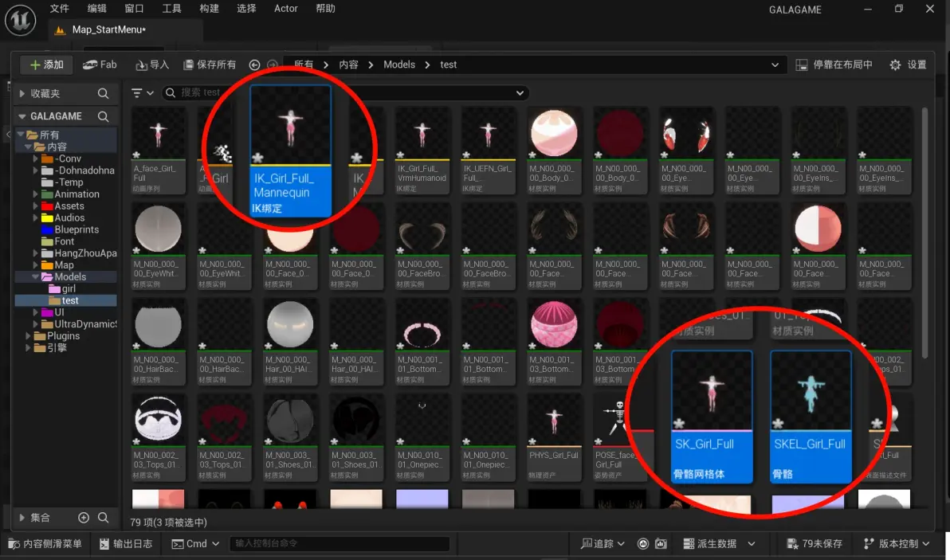Image resolution: width=950 pixels, height=560 pixels.
Task: Open the path history dropdown arrow
Action: coord(775,65)
